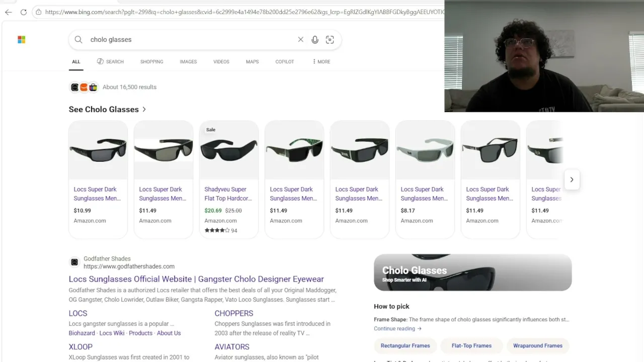644x362 pixels.
Task: Open the CHOPPERS sitelink
Action: coord(234,313)
